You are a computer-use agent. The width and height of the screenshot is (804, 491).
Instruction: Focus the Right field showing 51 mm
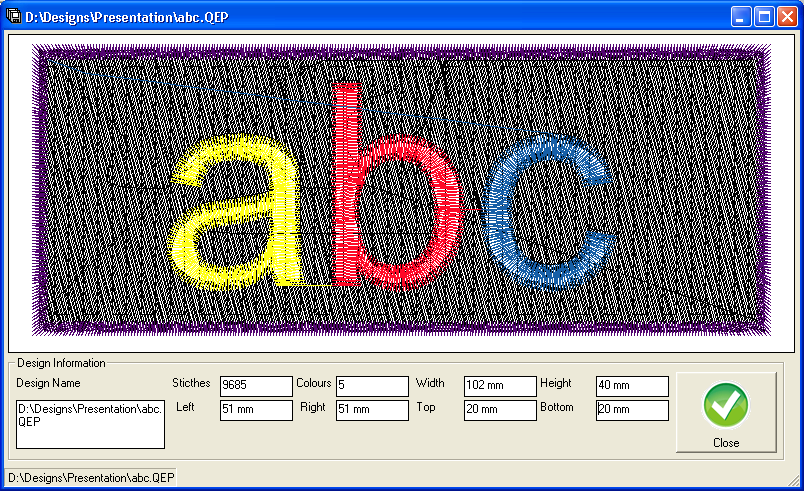click(372, 410)
